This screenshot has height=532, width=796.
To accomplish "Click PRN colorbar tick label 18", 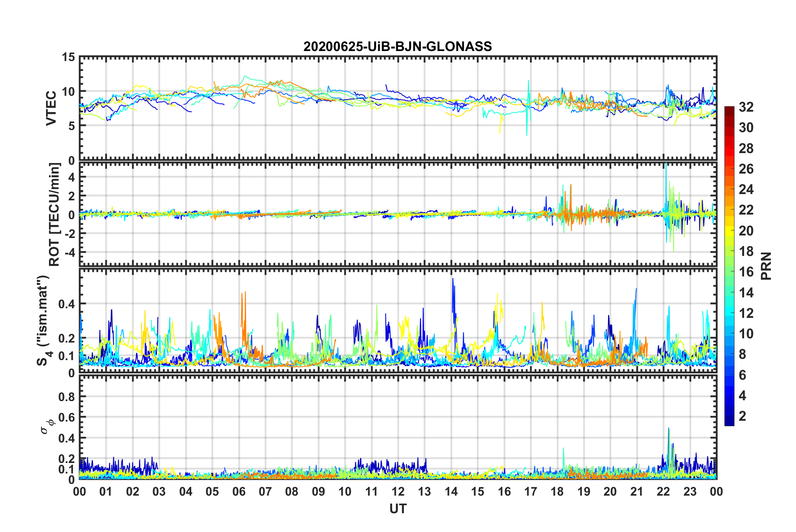I will (746, 251).
